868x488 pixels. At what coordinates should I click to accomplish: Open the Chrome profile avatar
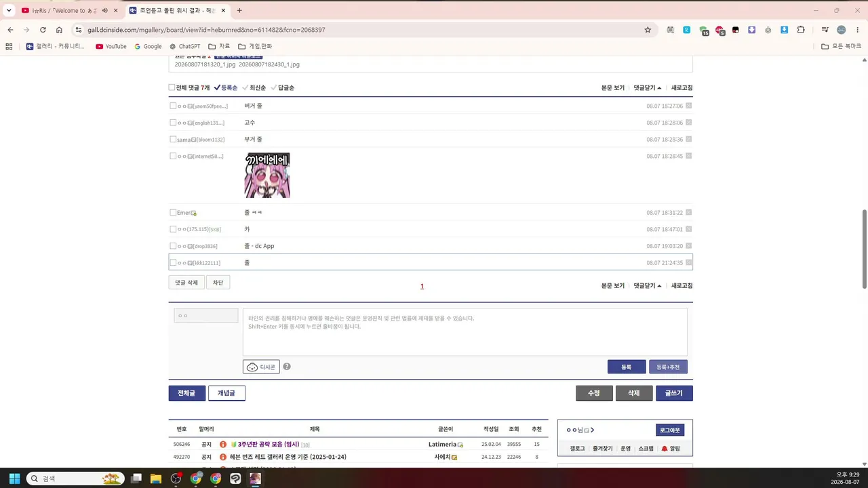(842, 30)
